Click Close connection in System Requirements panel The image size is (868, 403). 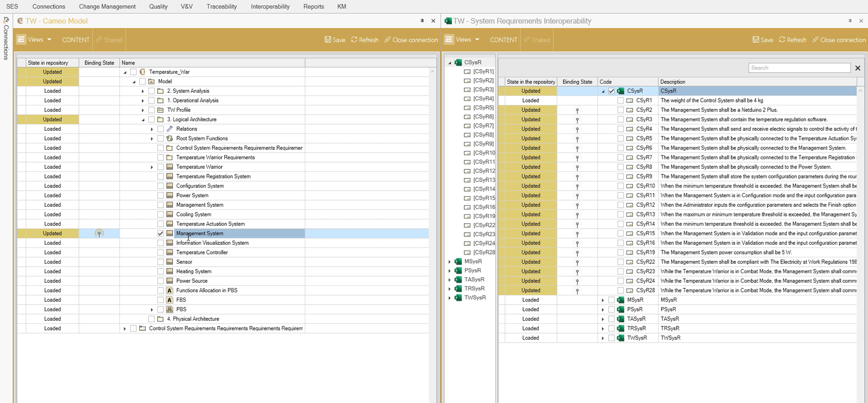coord(839,40)
